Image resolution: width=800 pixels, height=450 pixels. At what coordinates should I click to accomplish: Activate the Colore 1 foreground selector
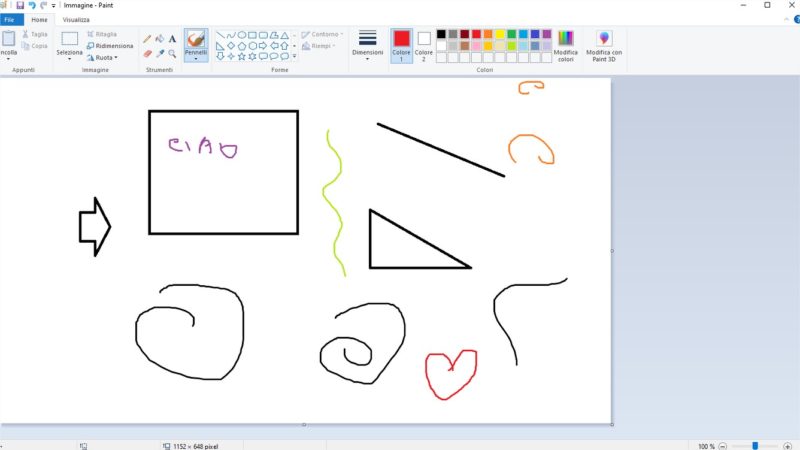point(402,45)
